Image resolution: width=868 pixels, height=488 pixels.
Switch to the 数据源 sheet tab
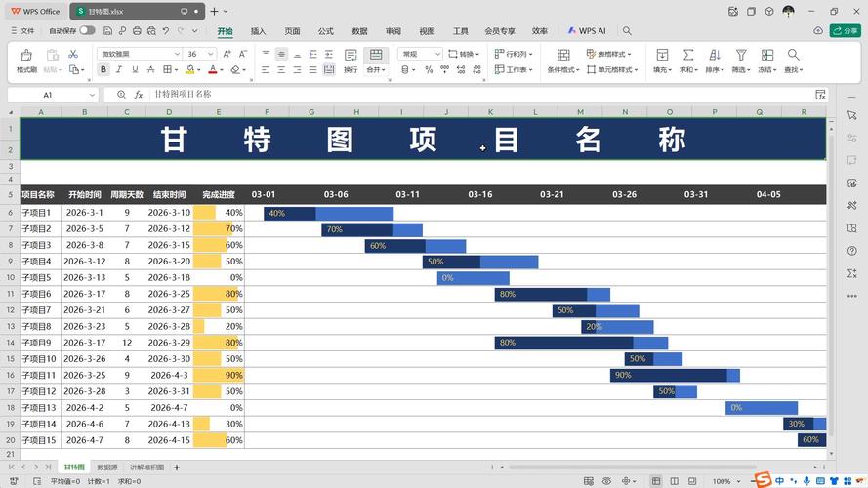point(107,468)
